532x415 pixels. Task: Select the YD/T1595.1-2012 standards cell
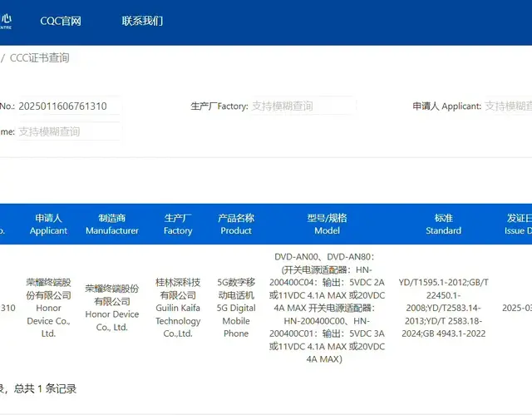(x=443, y=308)
